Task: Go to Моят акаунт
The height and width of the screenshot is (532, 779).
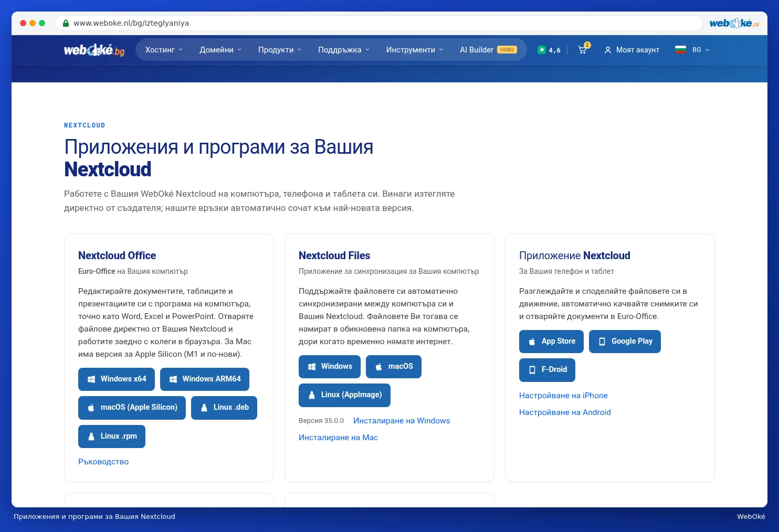Action: point(637,50)
